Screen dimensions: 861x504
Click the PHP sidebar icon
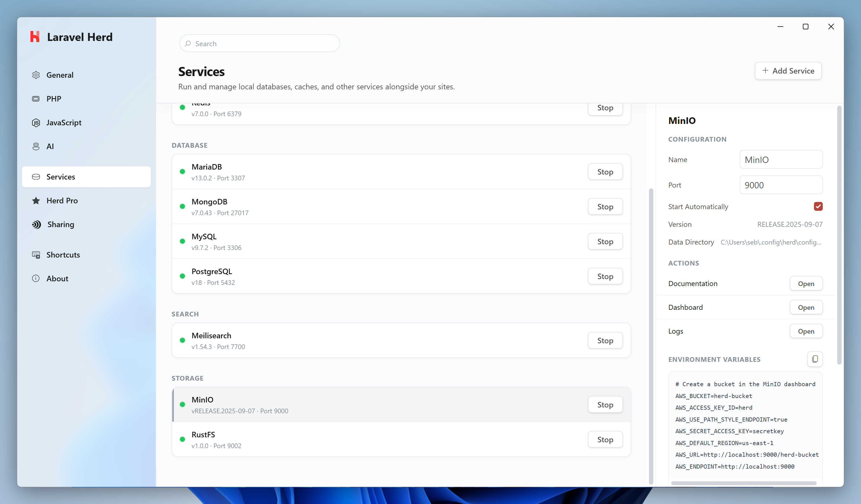36,99
